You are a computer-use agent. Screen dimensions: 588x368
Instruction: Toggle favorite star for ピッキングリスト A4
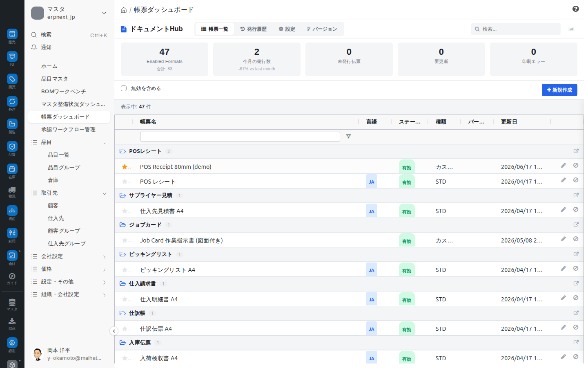[x=125, y=269]
